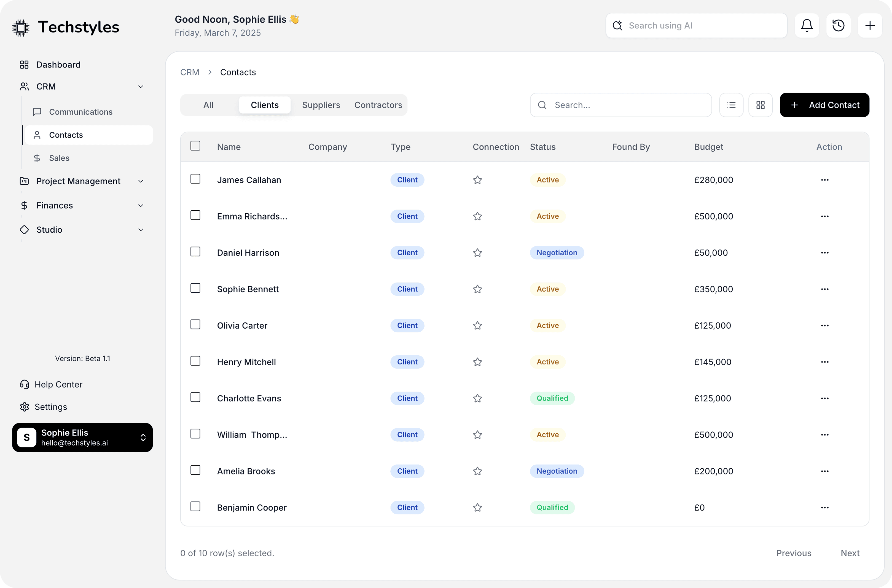Go to the Next page

[850, 553]
